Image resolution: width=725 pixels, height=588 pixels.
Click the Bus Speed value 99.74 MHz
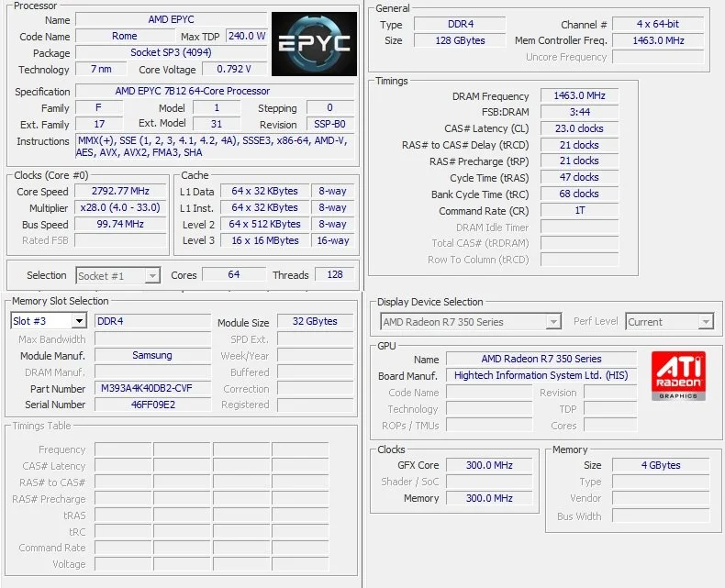click(x=120, y=224)
